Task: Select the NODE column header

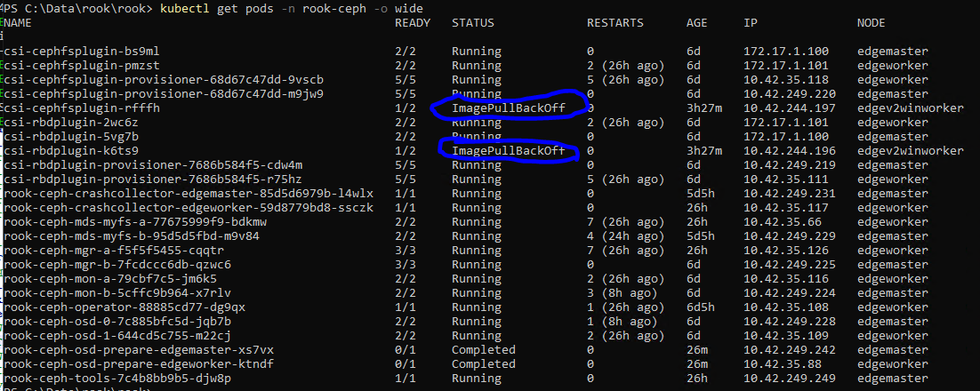Action: [x=872, y=23]
